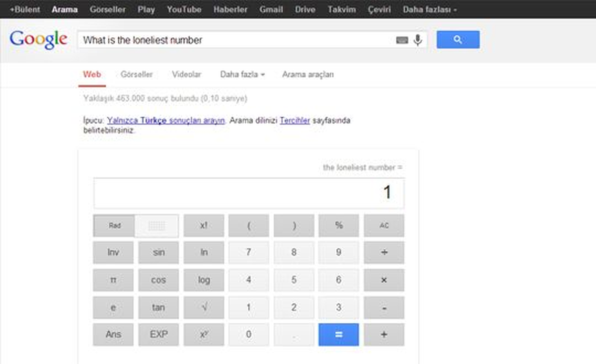596x364 pixels.
Task: Click the 2 digit key
Action: (294, 307)
